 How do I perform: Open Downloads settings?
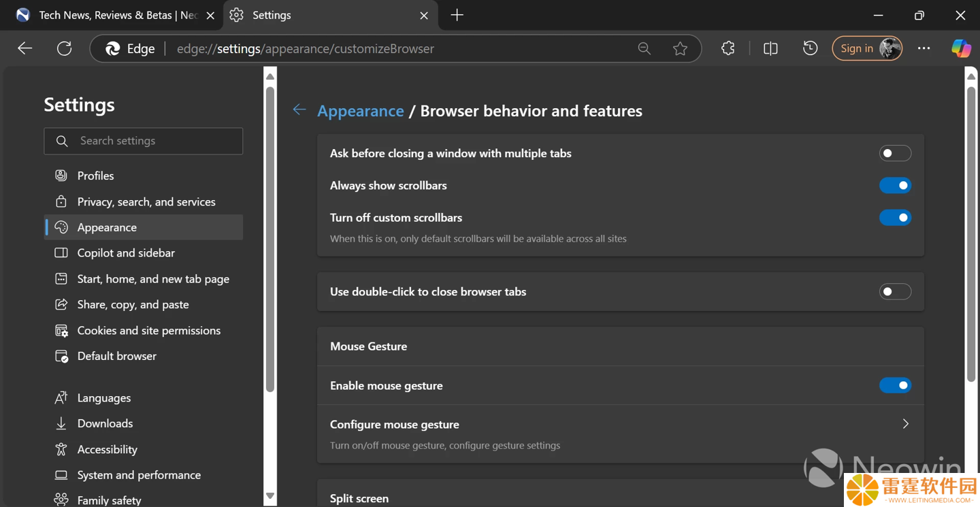[144, 423]
